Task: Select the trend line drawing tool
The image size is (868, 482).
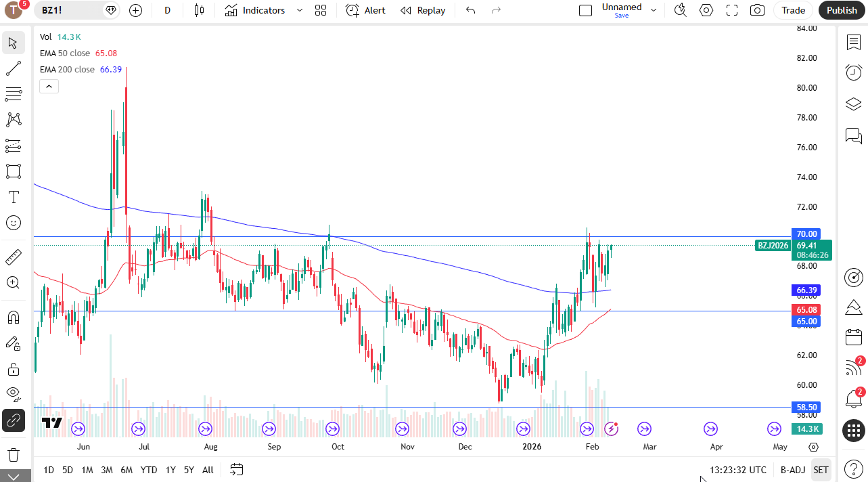Action: click(13, 68)
